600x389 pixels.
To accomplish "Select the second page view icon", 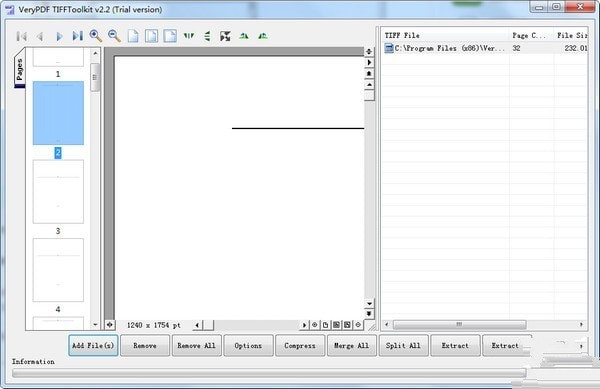I will pos(151,36).
